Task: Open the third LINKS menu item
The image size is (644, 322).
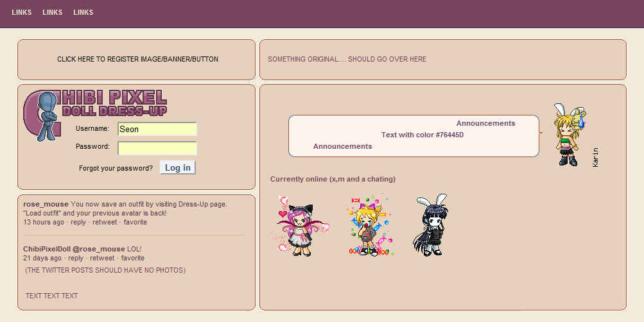Action: pos(83,12)
